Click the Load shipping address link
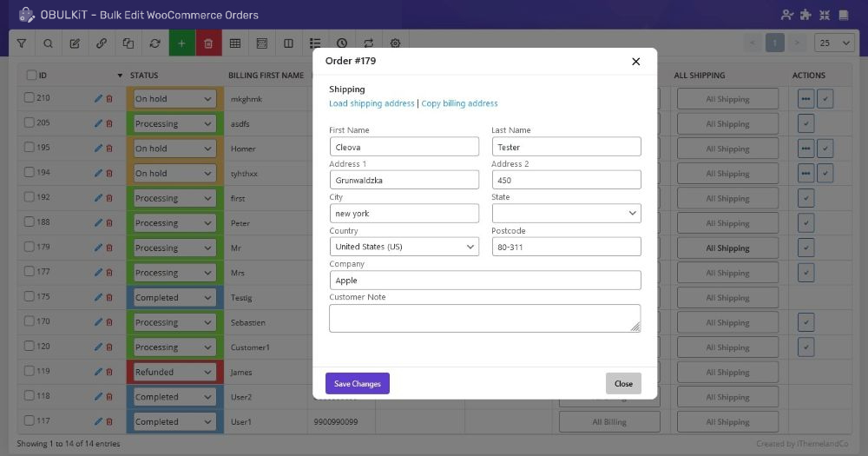The height and width of the screenshot is (456, 868). [372, 103]
